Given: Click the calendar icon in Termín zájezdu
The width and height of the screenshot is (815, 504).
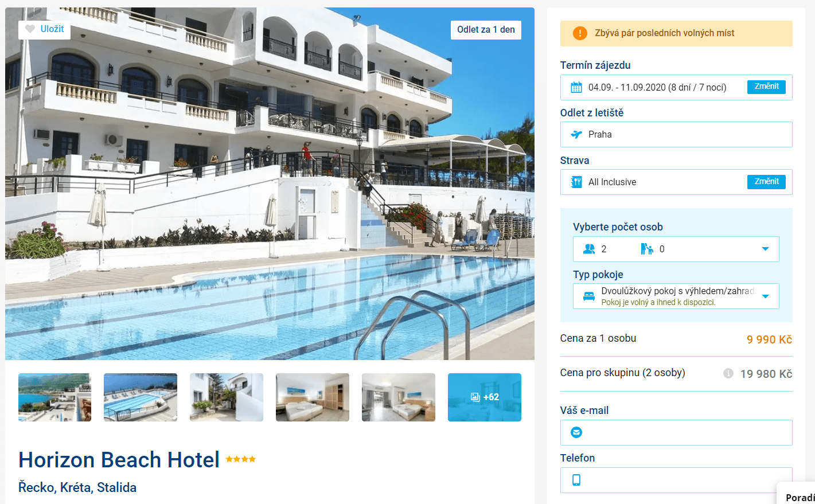Looking at the screenshot, I should (576, 87).
